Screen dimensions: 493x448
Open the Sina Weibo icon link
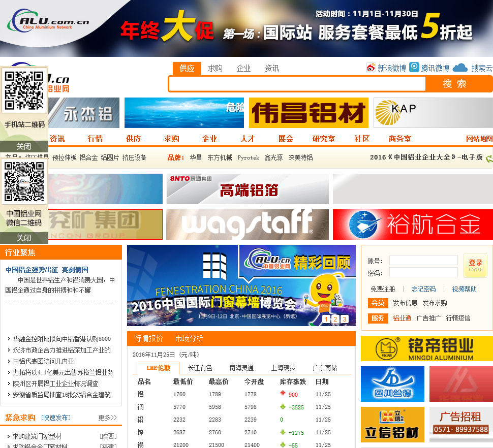pyautogui.click(x=371, y=67)
